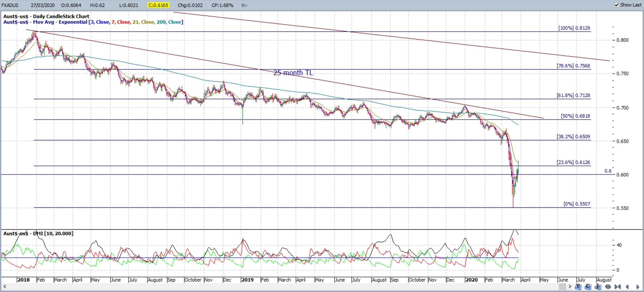Click the scrollbar right chevron
The height and width of the screenshot is (292, 644).
coord(570,286)
